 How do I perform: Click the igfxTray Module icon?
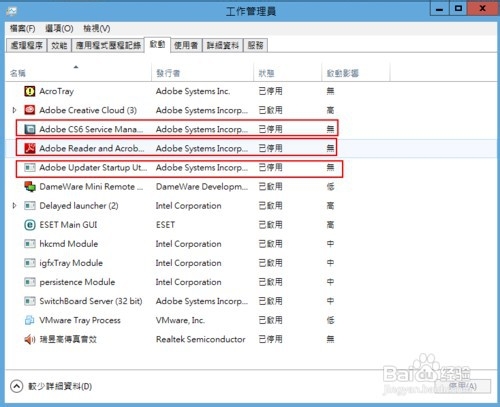pyautogui.click(x=30, y=263)
